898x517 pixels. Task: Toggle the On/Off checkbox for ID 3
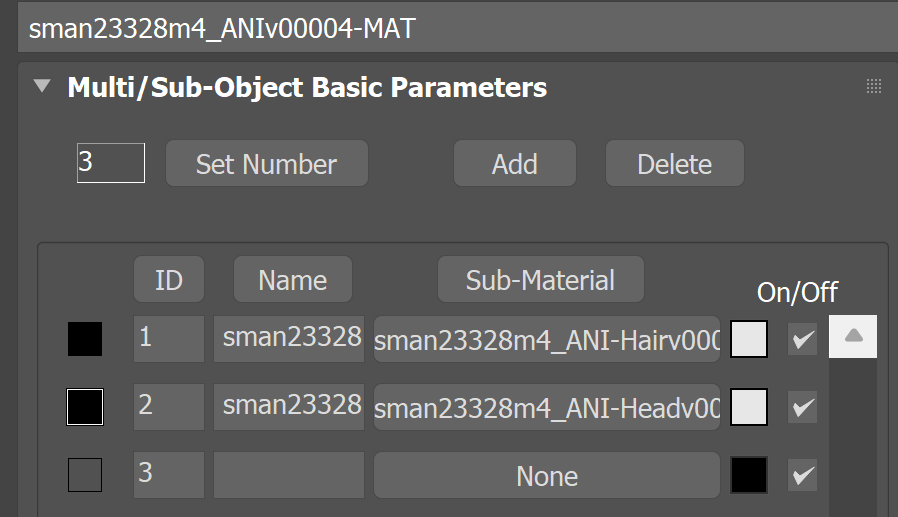802,475
